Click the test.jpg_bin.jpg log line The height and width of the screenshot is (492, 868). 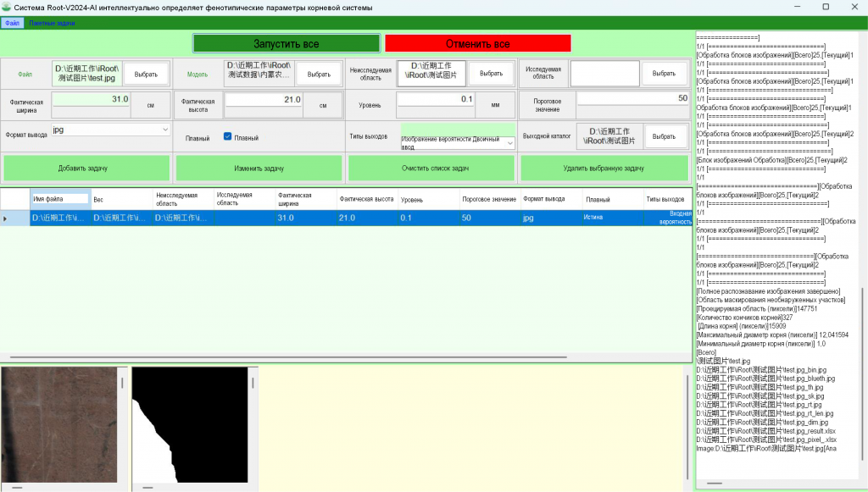click(761, 370)
